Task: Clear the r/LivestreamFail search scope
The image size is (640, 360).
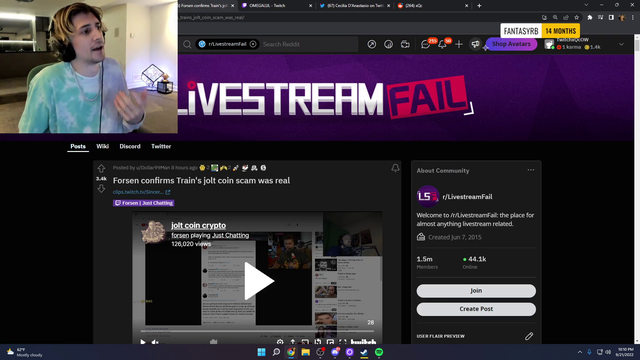Action: click(x=253, y=44)
